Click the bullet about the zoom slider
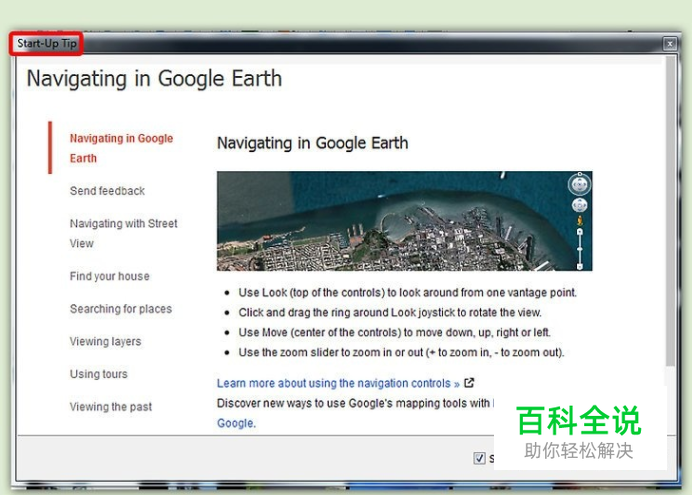 point(401,352)
